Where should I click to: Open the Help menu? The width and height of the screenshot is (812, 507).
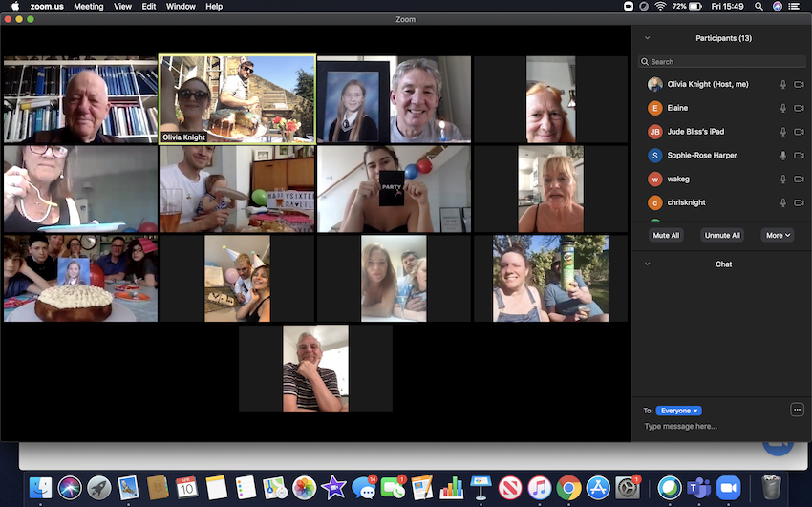pyautogui.click(x=214, y=7)
